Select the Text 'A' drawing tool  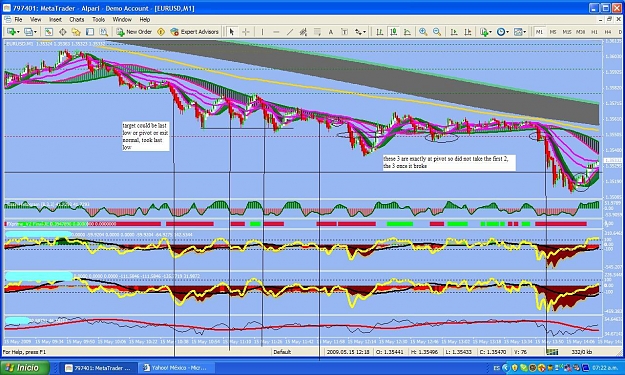(x=330, y=32)
